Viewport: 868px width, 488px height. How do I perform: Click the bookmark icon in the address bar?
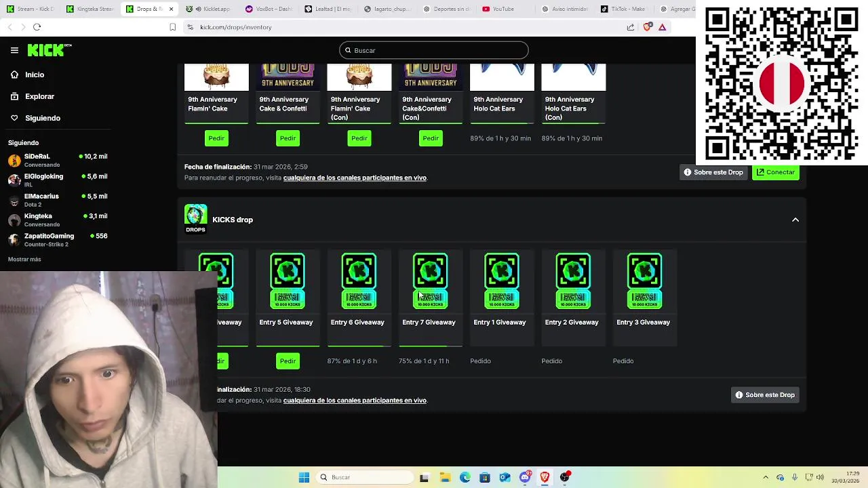[x=172, y=27]
